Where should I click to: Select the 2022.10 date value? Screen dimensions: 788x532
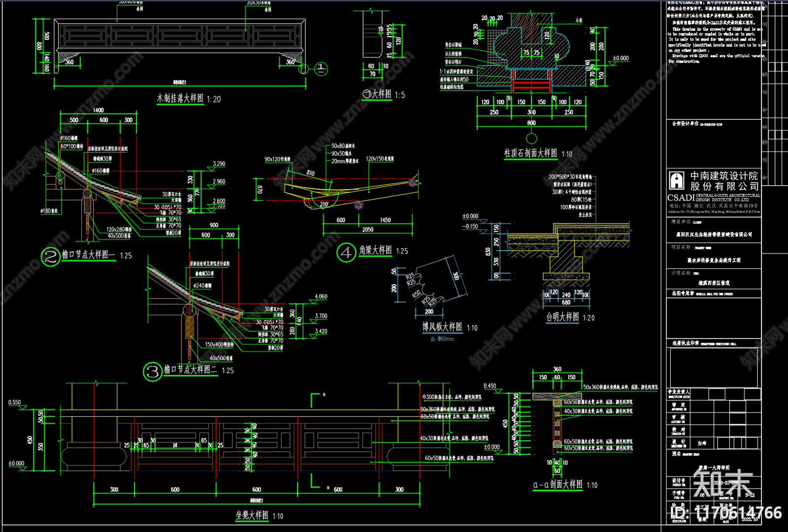(750, 519)
